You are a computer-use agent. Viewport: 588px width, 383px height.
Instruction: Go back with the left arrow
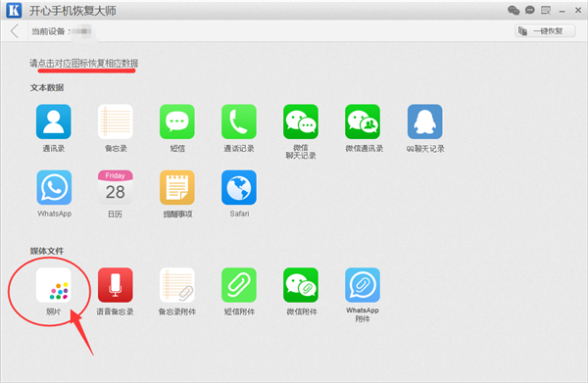pyautogui.click(x=15, y=30)
